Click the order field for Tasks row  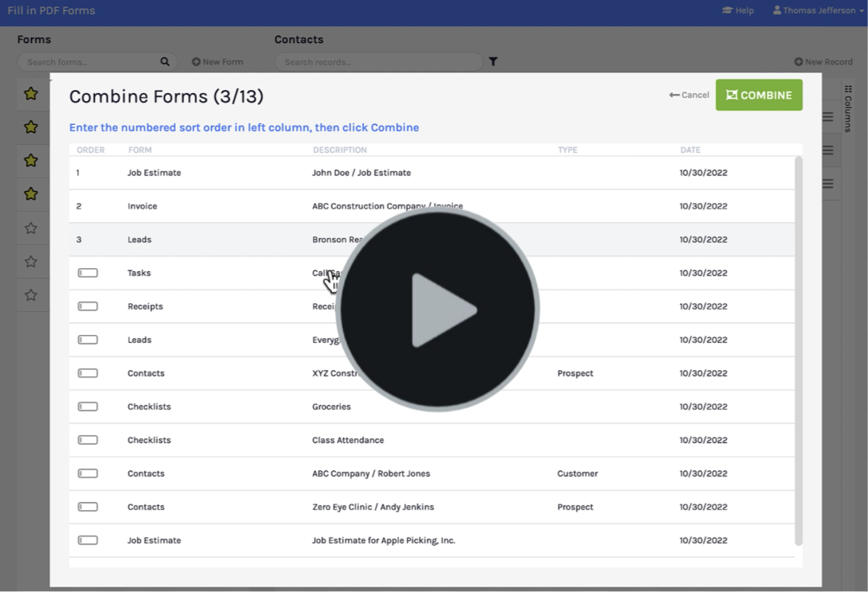click(88, 273)
